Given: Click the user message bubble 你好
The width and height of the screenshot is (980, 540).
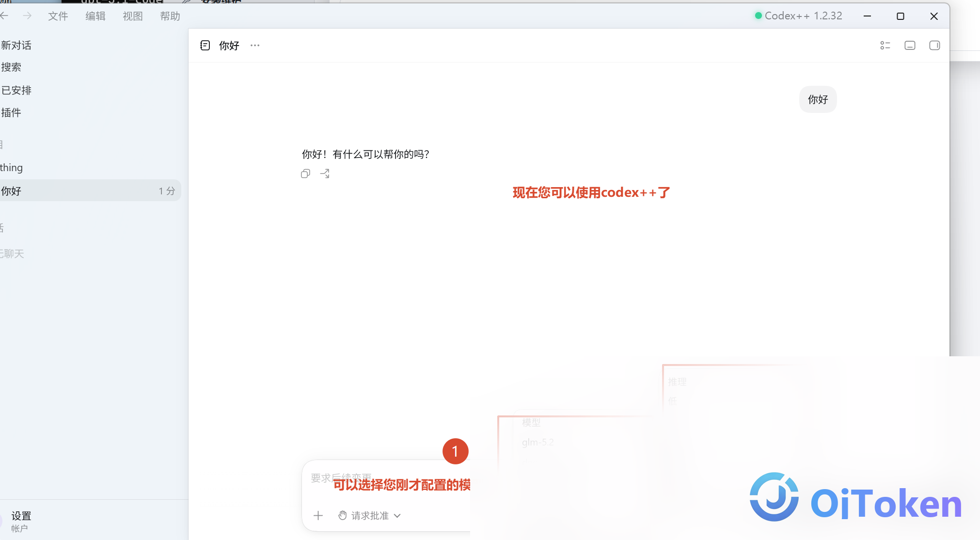Looking at the screenshot, I should [818, 99].
